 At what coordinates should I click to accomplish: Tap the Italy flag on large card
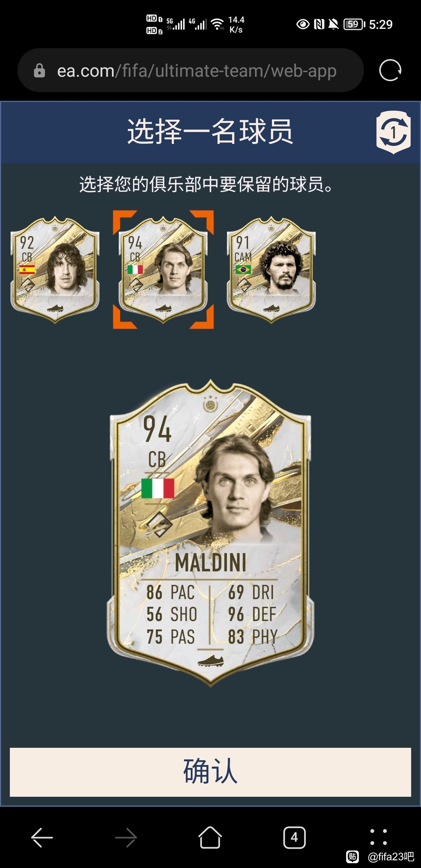point(158,488)
